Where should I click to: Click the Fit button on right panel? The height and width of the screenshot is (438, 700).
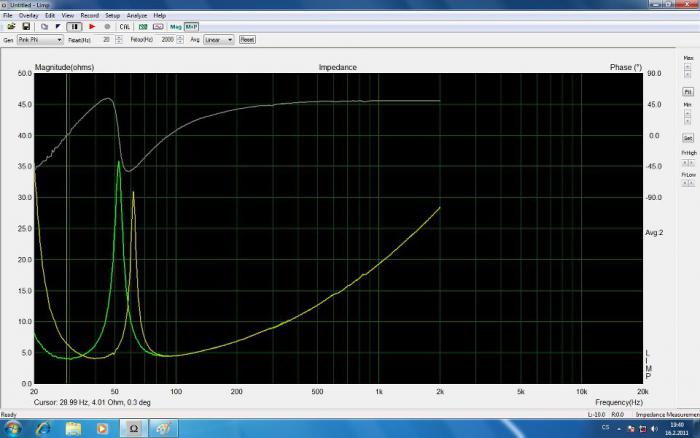click(x=688, y=92)
